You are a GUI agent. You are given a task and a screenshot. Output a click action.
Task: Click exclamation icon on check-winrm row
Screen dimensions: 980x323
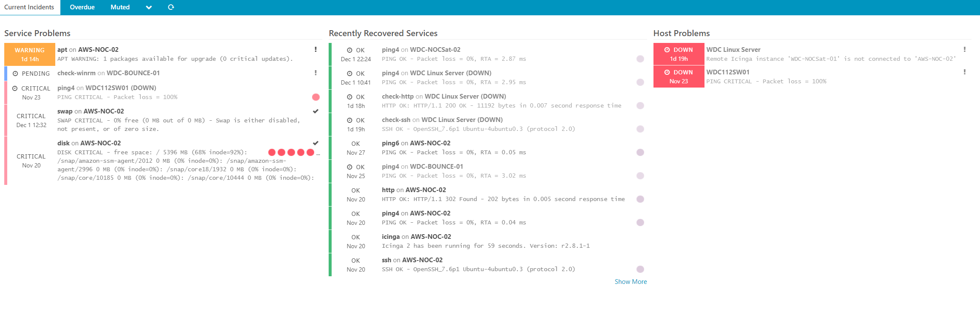coord(315,73)
